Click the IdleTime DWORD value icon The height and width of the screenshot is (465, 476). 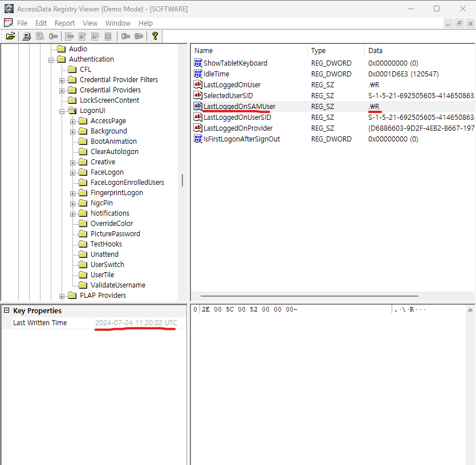198,74
